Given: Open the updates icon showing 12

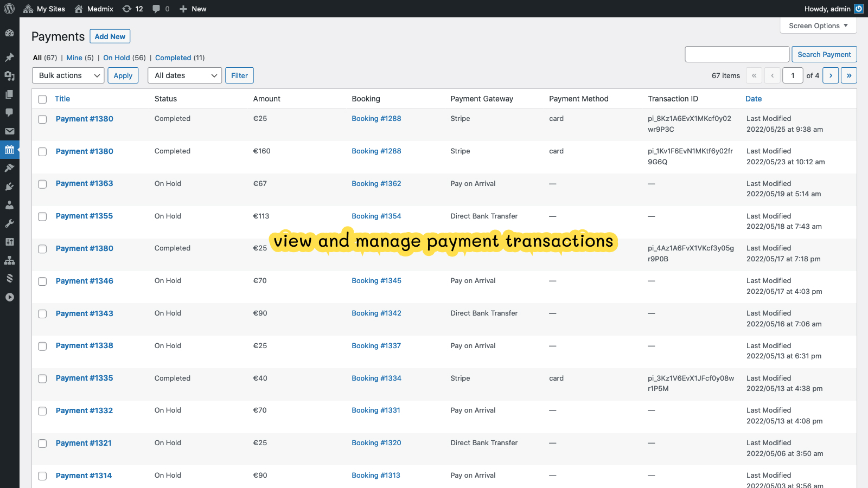Looking at the screenshot, I should (132, 9).
